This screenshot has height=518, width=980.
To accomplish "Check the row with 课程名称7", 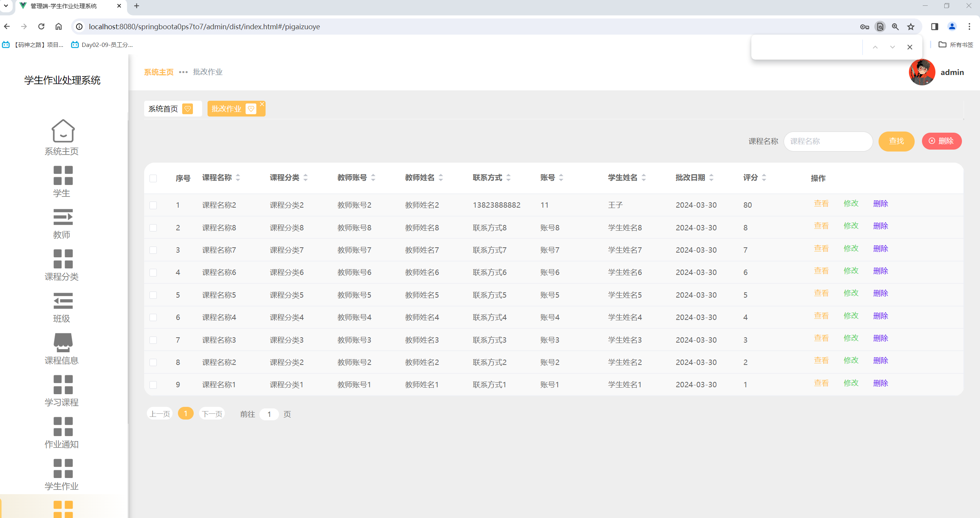I will pos(153,250).
